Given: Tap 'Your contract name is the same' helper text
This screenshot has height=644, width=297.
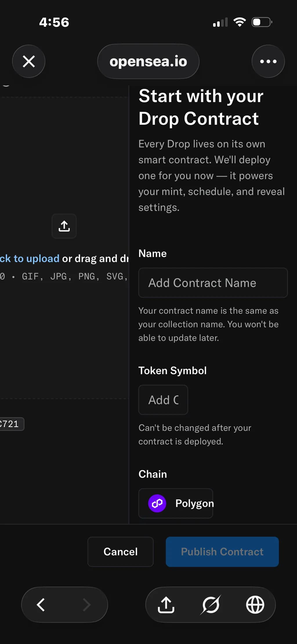Looking at the screenshot, I should point(209,324).
